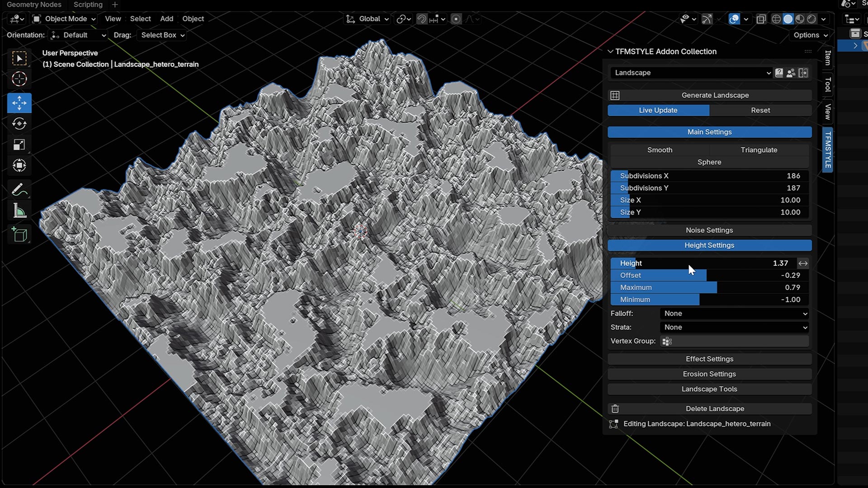Click the trash icon beside Delete Landscape
Screen dimensions: 868x488
tap(615, 408)
